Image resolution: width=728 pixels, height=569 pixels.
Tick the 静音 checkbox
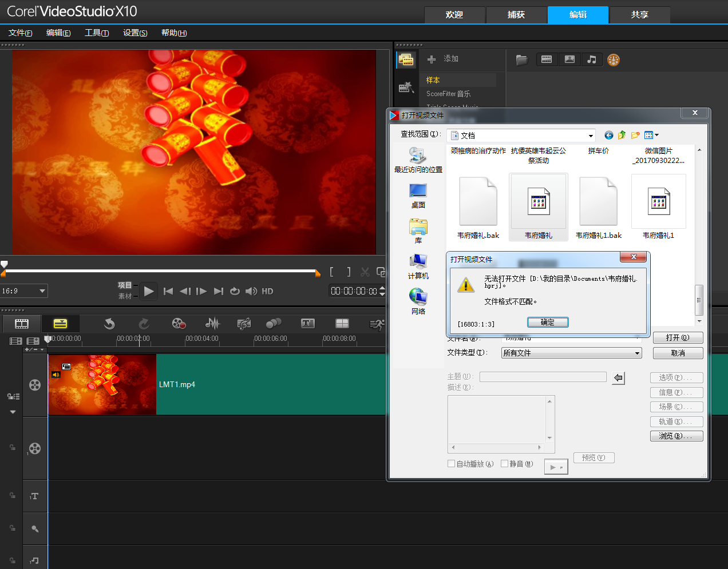click(505, 464)
